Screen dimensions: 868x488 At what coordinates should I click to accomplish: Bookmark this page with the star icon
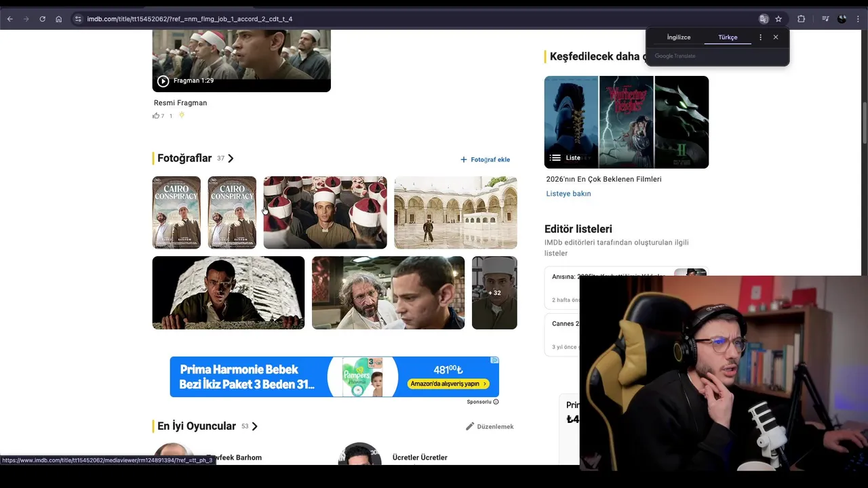coord(778,19)
